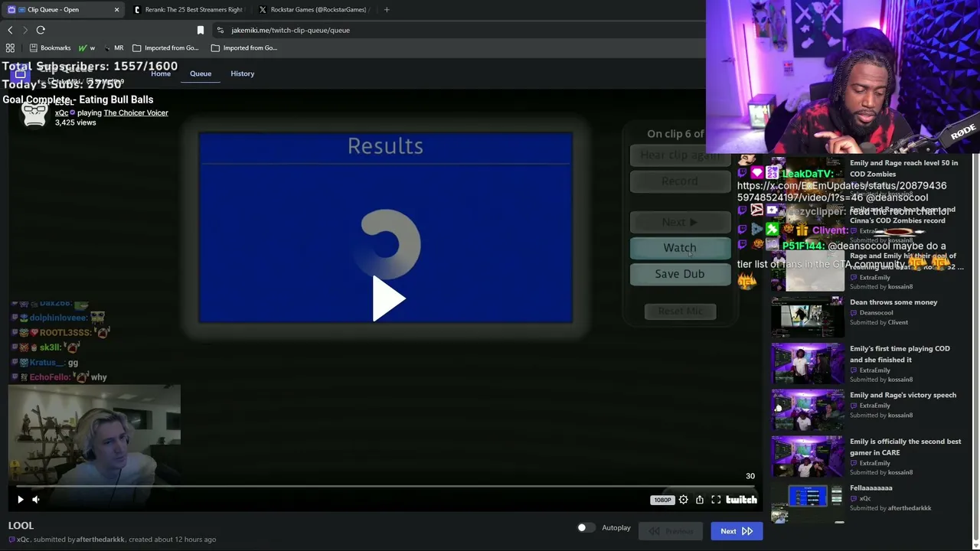Switch to the Rerank 25 Best Streamers tab
This screenshot has height=551, width=980.
point(188,10)
